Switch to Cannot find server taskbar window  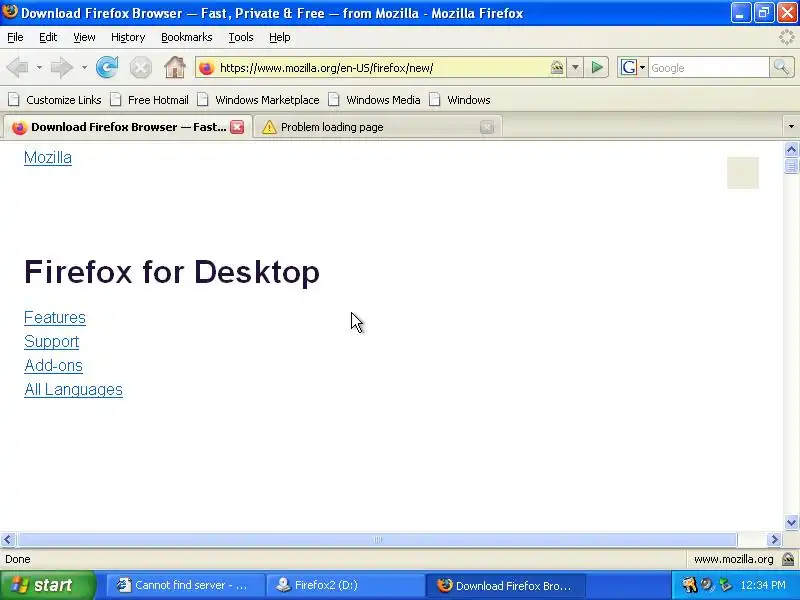coord(185,585)
